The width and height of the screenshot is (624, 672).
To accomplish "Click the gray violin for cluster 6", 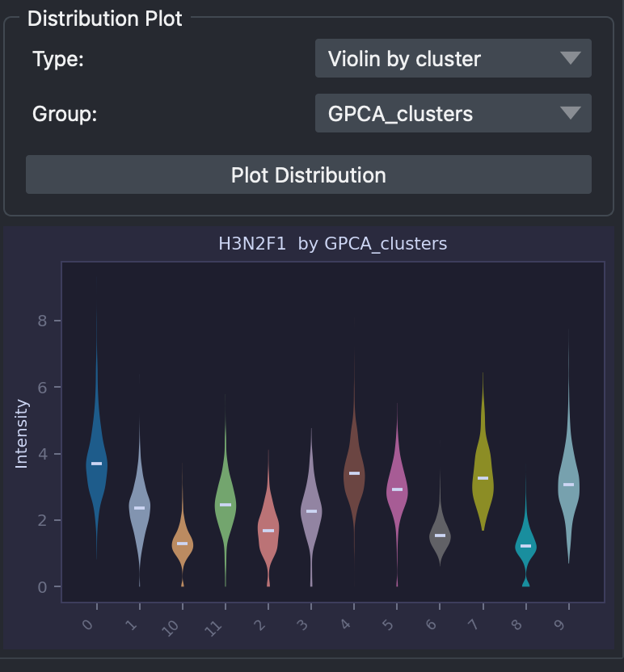I will point(440,535).
